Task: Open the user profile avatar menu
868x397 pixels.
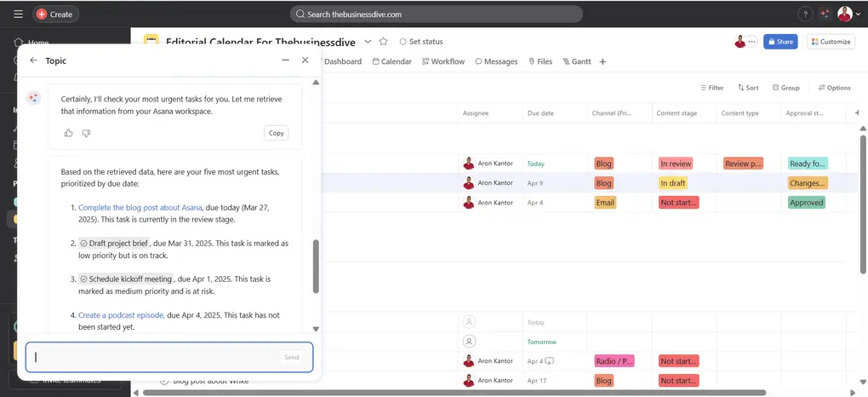Action: (848, 14)
